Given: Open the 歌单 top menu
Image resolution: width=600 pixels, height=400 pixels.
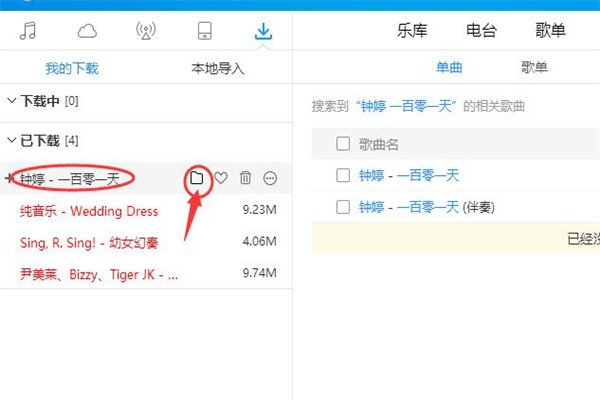Looking at the screenshot, I should pyautogui.click(x=550, y=30).
